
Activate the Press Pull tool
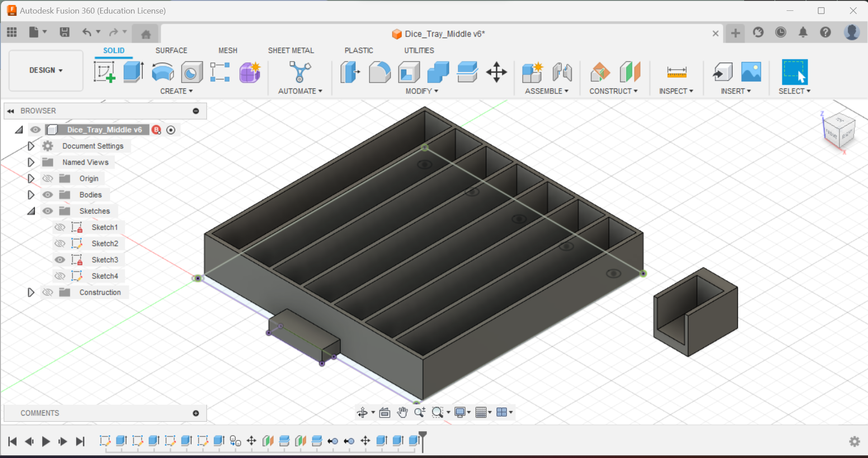click(x=350, y=72)
